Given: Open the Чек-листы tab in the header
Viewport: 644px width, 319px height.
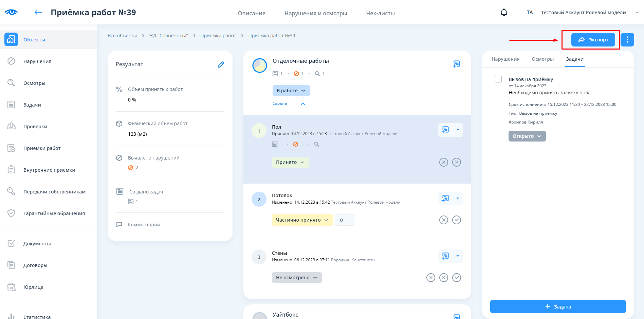Looking at the screenshot, I should coord(380,13).
